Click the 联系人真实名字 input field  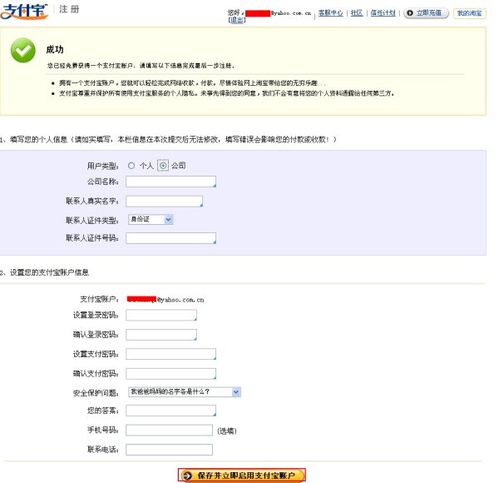(x=164, y=201)
